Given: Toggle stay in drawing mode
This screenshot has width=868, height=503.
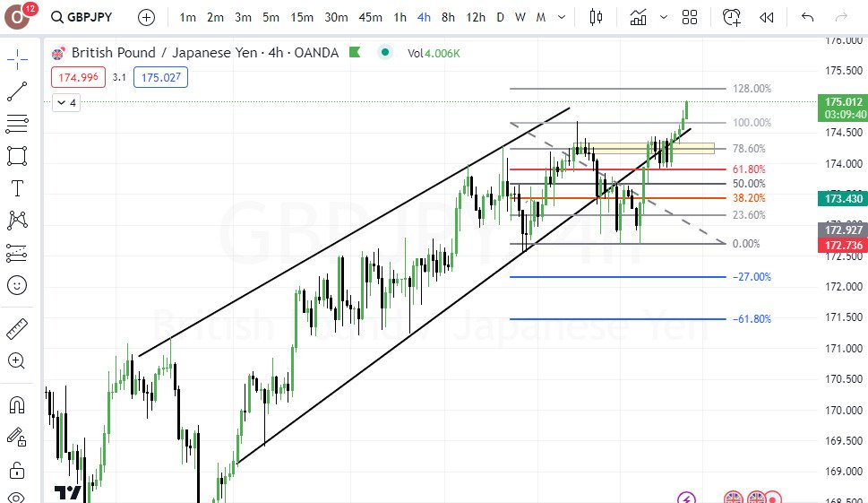Looking at the screenshot, I should click(x=17, y=438).
